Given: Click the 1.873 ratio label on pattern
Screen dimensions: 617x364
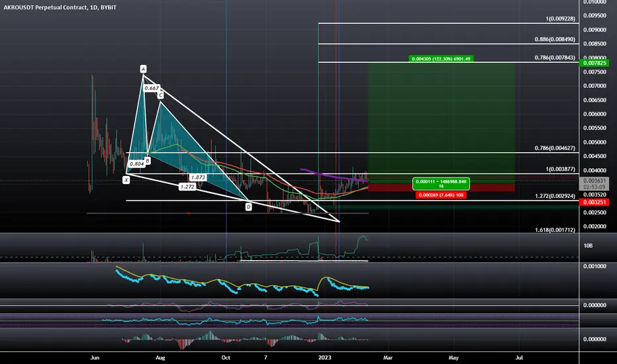Looking at the screenshot, I should pyautogui.click(x=197, y=177).
